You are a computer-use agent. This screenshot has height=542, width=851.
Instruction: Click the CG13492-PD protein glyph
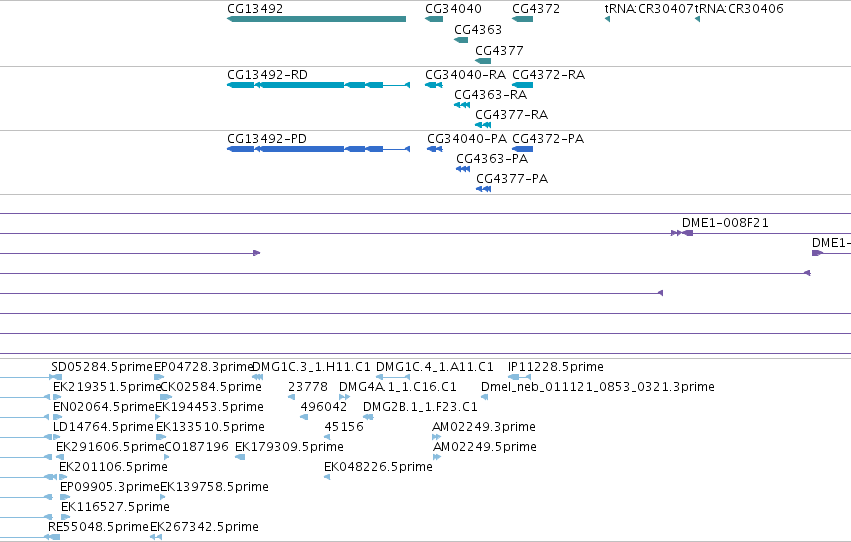tap(318, 149)
